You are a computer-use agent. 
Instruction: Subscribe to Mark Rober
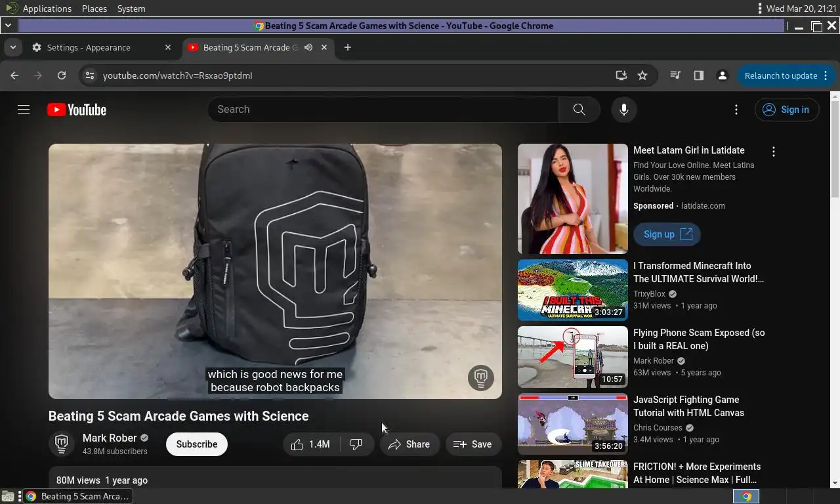tap(196, 444)
